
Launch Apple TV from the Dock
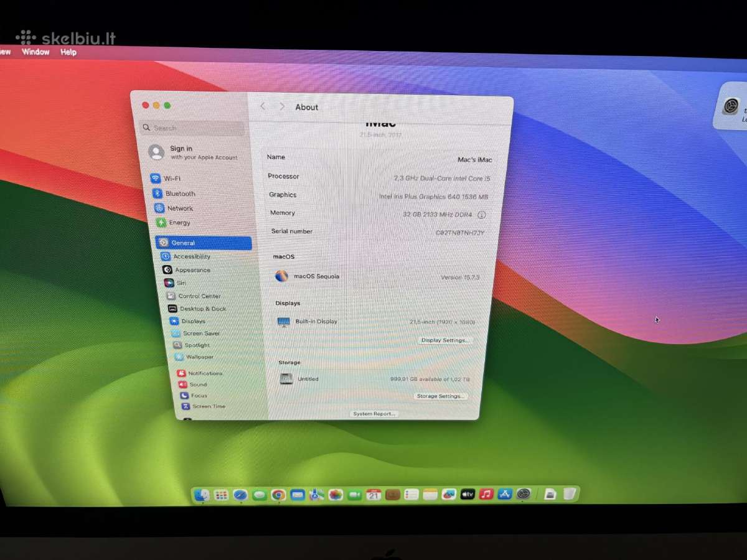[467, 494]
